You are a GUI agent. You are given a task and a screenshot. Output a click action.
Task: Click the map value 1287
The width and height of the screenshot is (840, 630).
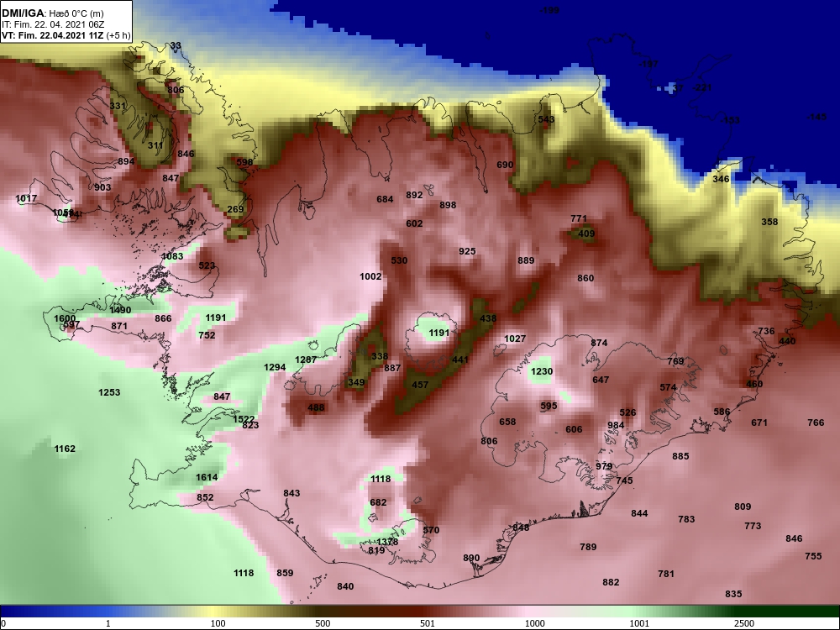(306, 360)
